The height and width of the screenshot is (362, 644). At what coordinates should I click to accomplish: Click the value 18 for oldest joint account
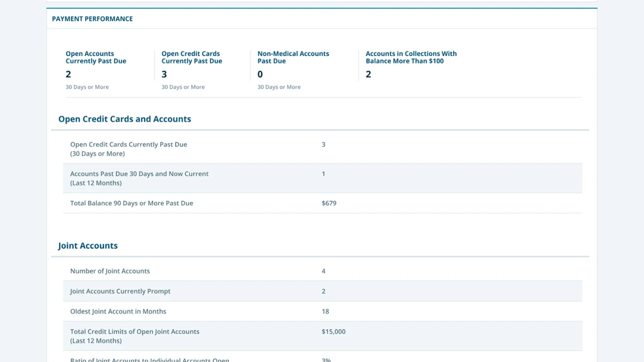click(325, 311)
